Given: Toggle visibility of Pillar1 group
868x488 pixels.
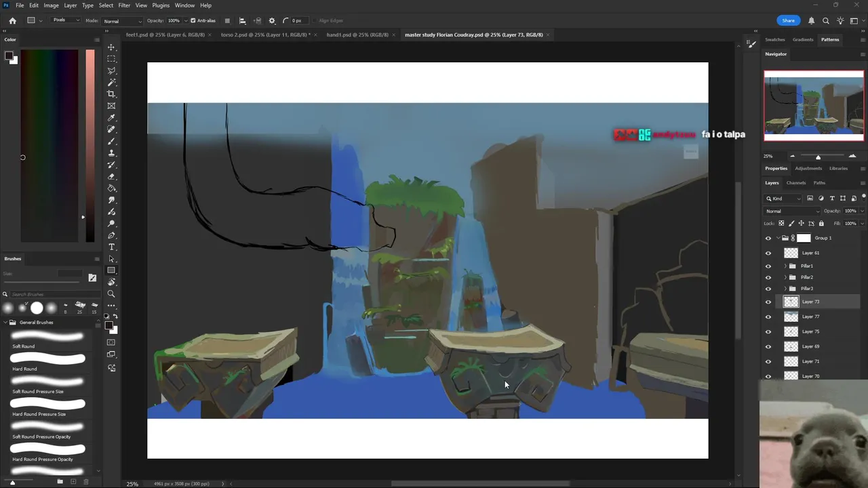Looking at the screenshot, I should (768, 266).
